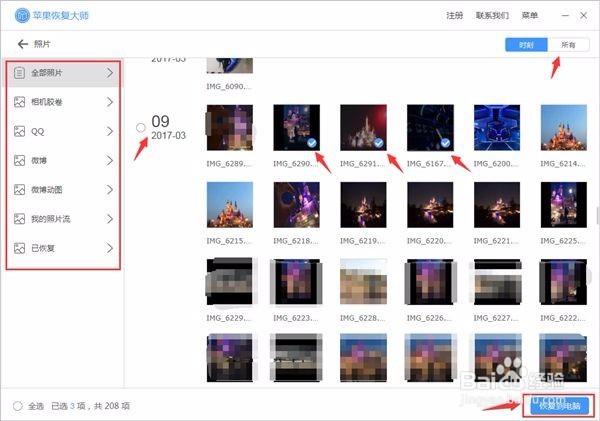Click the QQ album picture icon
The height and width of the screenshot is (421, 600).
point(20,131)
